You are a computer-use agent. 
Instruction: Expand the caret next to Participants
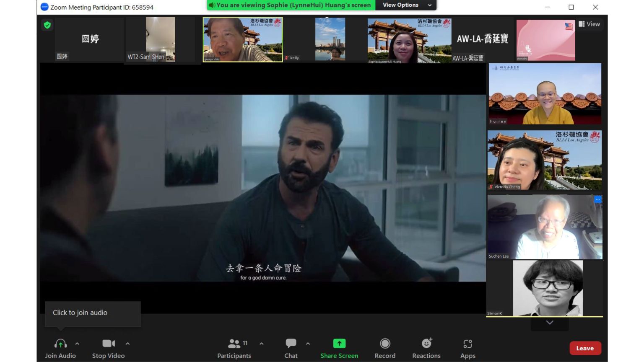[262, 344]
